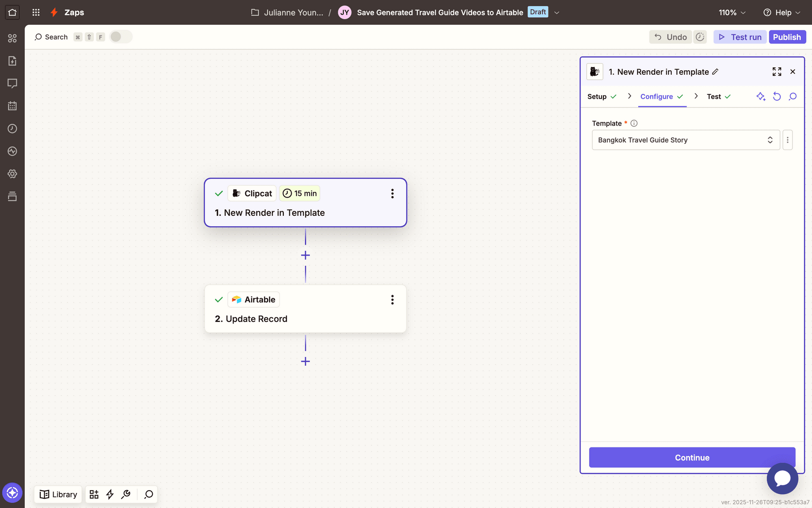Open the search icon in bottom toolbar
The image size is (812, 508).
pyautogui.click(x=149, y=494)
